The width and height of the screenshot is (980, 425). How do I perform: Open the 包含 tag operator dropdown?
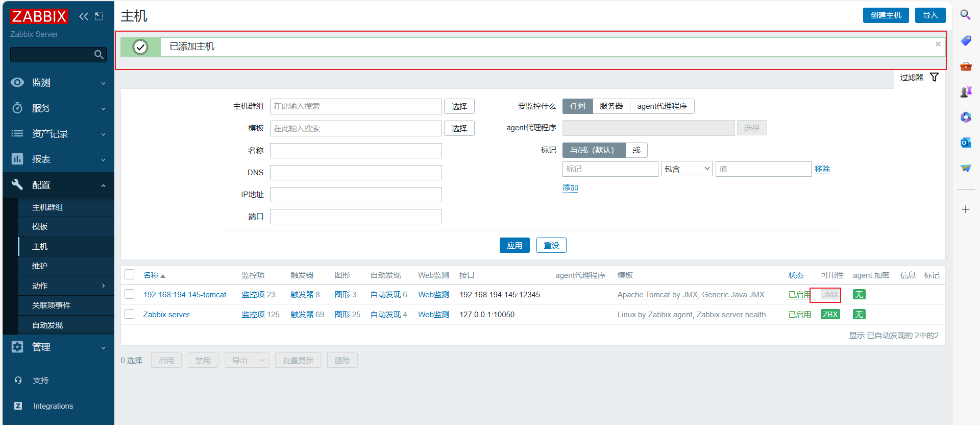point(687,169)
